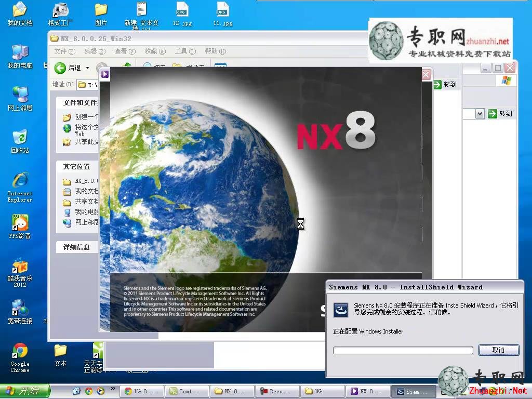Click the Chrome icon in Quick Launch

click(x=88, y=391)
